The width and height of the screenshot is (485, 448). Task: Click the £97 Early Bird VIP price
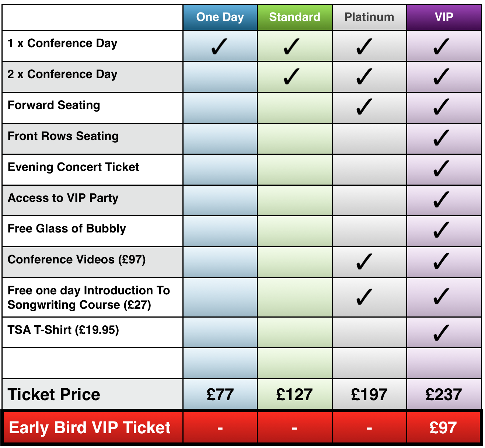click(x=443, y=428)
